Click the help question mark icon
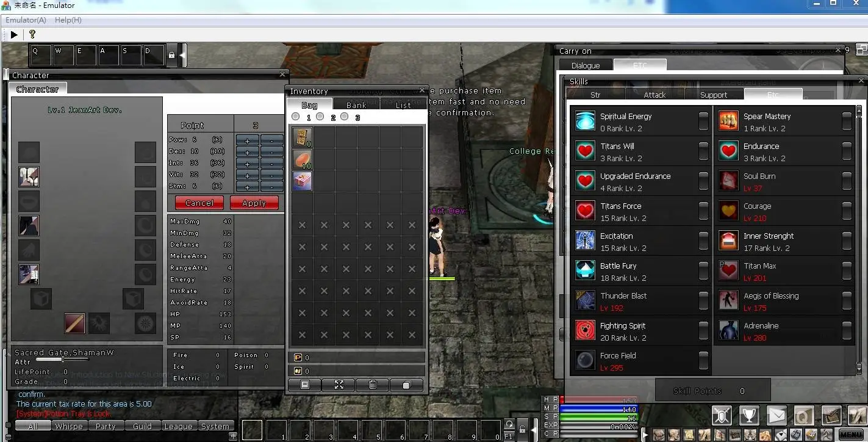 point(32,34)
